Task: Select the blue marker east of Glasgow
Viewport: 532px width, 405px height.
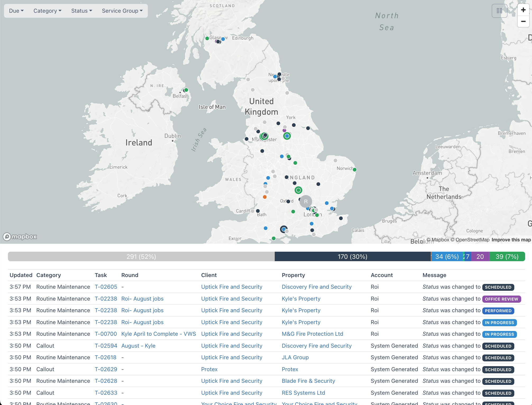Action: point(223,39)
